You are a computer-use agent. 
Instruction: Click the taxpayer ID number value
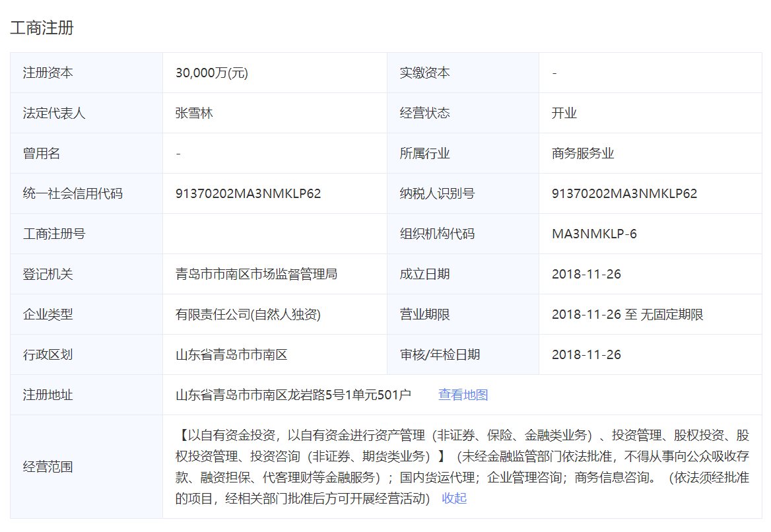coord(624,194)
